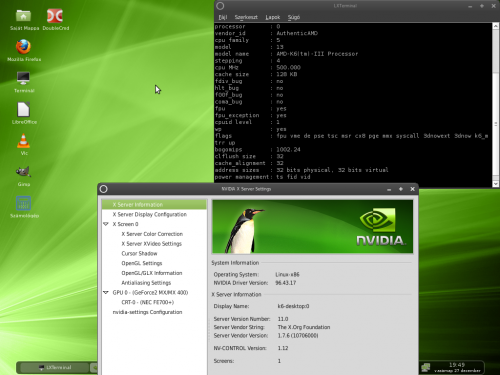Screen dimensions: 500x375
Task: Open OpenGL/GLX Information page
Action: [x=152, y=273]
